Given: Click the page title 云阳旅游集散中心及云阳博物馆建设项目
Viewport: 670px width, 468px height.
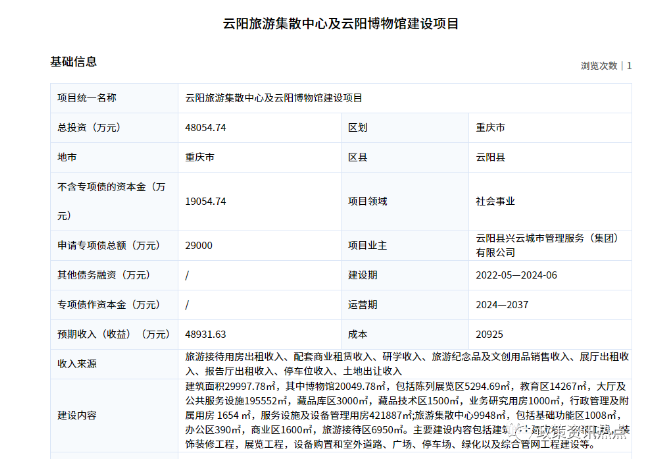Looking at the screenshot, I should [334, 22].
